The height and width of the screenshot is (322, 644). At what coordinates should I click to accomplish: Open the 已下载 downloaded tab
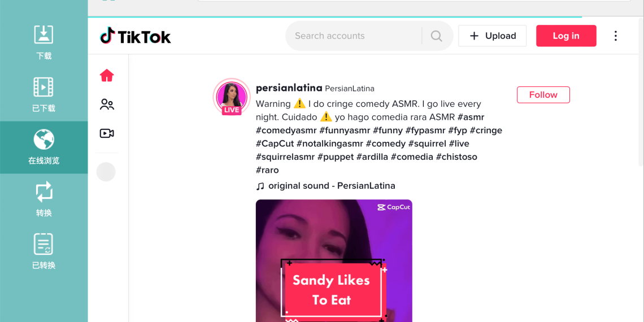44,95
